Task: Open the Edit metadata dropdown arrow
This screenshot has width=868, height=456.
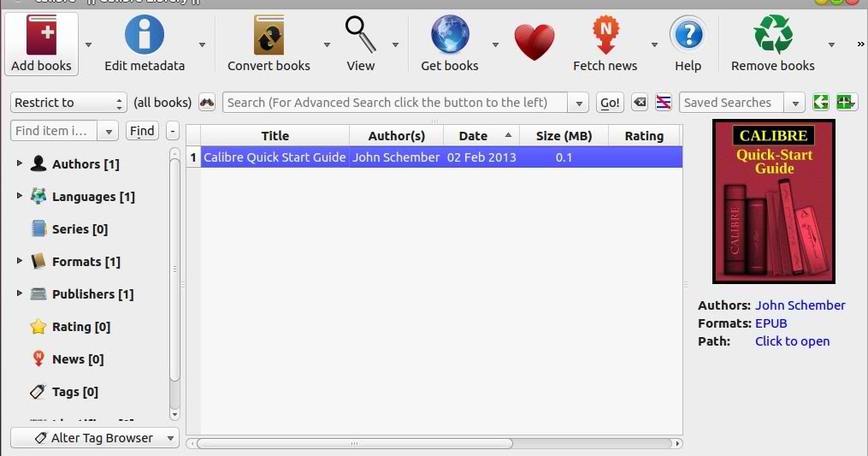Action: tap(202, 44)
